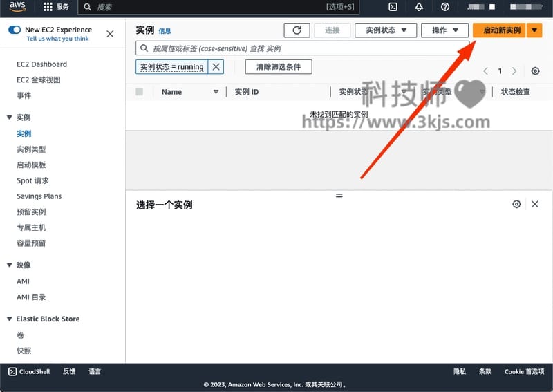The width and height of the screenshot is (553, 392).
Task: Sort by the Name column arrow
Action: pos(216,92)
